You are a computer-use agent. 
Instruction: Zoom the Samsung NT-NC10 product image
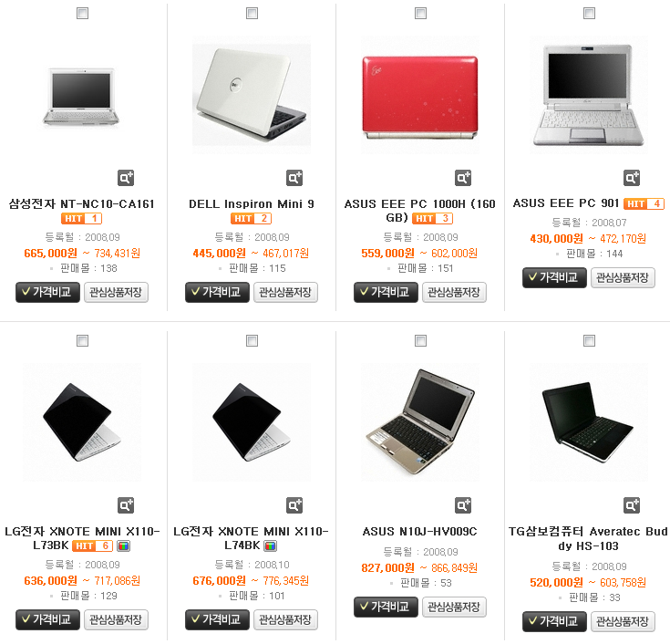pos(126,178)
